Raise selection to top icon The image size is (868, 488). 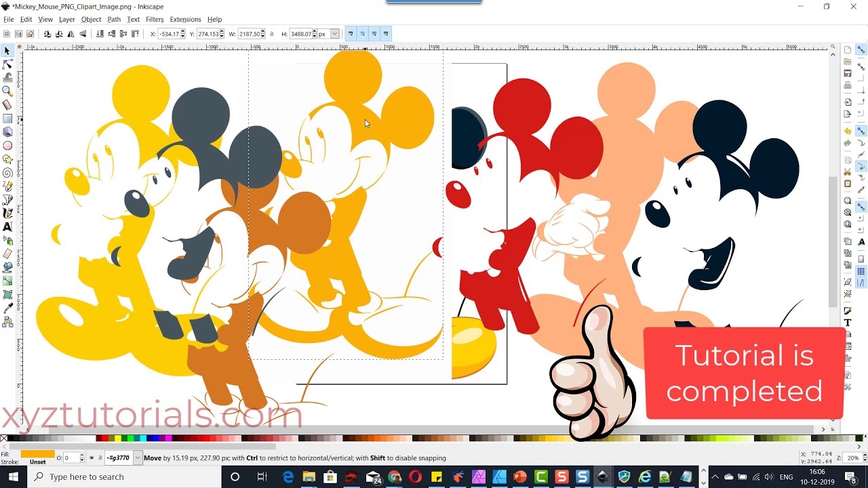point(136,34)
